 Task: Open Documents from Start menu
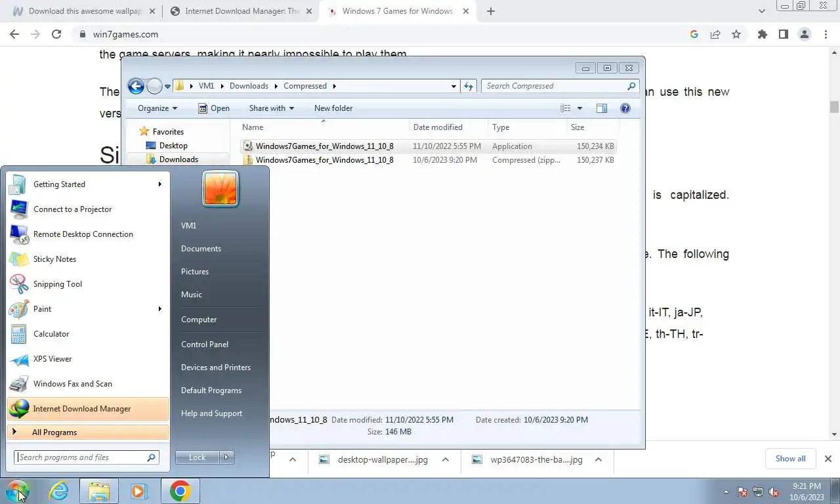201,249
